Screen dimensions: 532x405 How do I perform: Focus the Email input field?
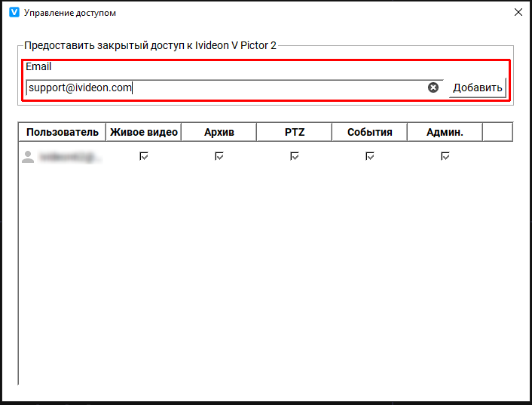(x=226, y=87)
